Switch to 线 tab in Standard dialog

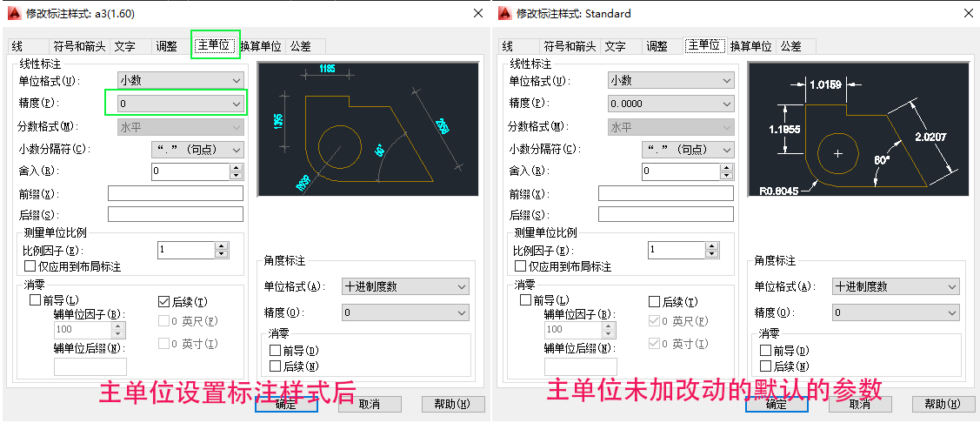click(x=519, y=46)
